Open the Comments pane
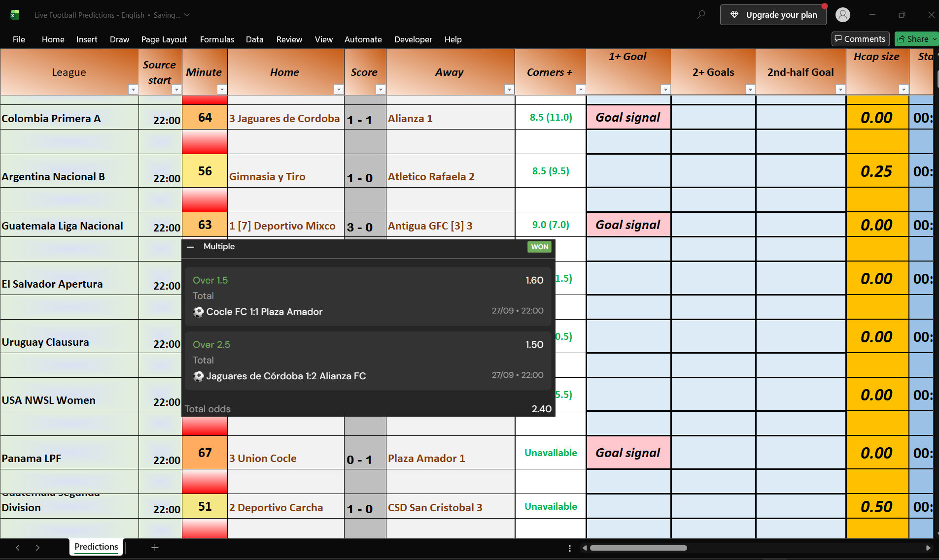 (860, 39)
